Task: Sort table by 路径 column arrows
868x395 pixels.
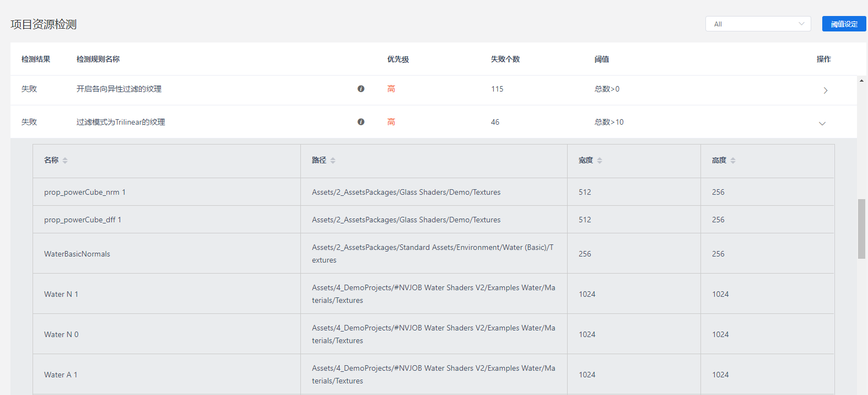Action: click(333, 161)
